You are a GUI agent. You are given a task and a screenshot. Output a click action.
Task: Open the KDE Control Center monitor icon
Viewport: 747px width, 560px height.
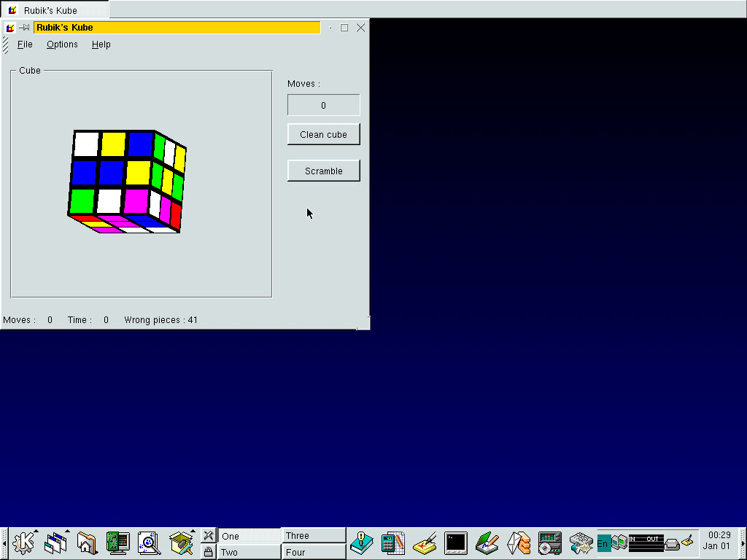click(117, 543)
